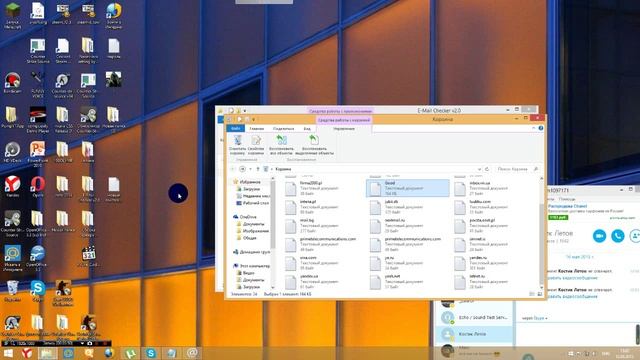This screenshot has height=360, width=640.
Task: Open the 'через Skype' dropdown in the chat
Action: pyautogui.click(x=535, y=318)
